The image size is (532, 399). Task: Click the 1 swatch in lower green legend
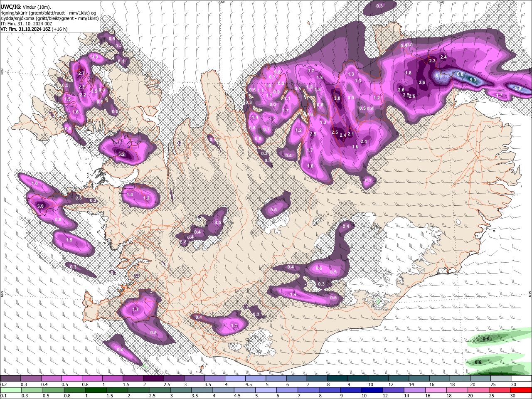tap(96, 390)
